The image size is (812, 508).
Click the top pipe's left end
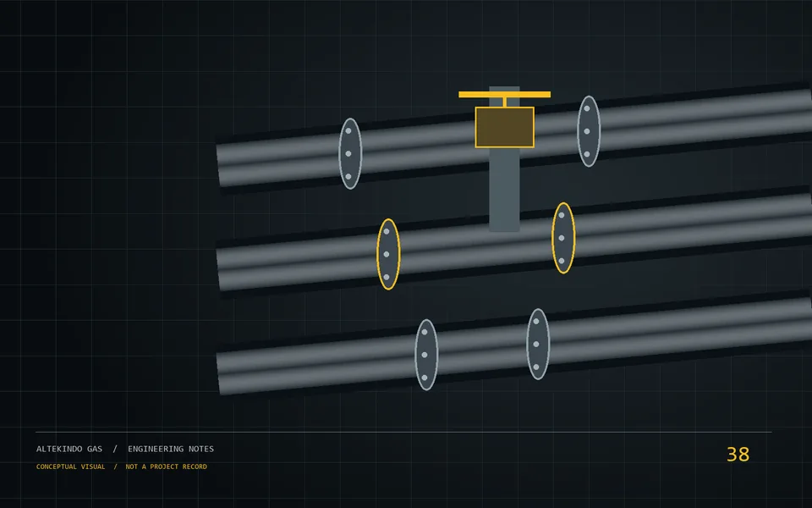tap(228, 165)
